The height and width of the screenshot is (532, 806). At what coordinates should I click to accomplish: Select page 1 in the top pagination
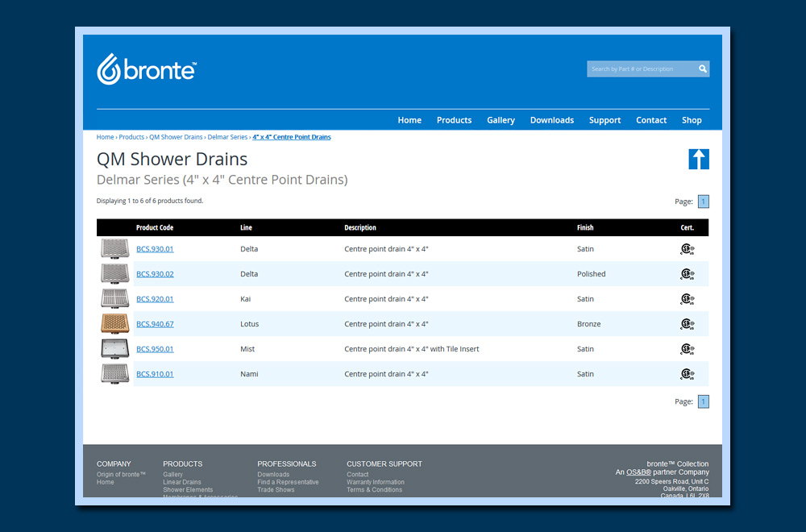703,202
